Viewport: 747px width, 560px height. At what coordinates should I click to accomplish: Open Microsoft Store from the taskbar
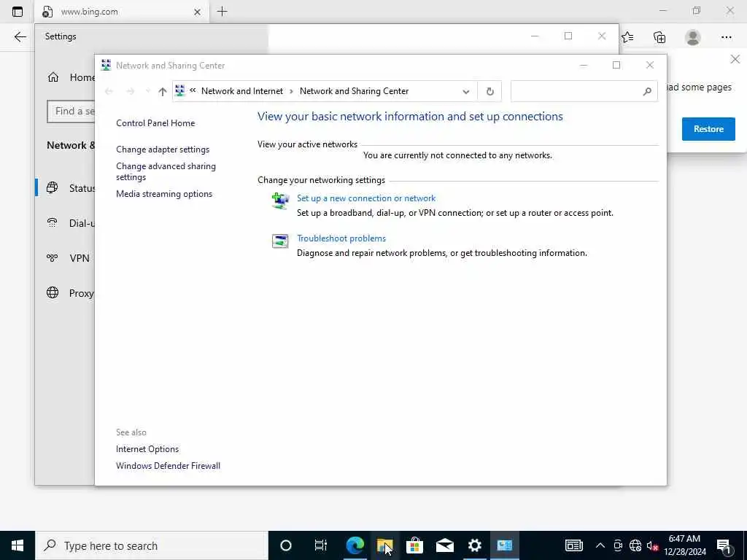pyautogui.click(x=415, y=545)
